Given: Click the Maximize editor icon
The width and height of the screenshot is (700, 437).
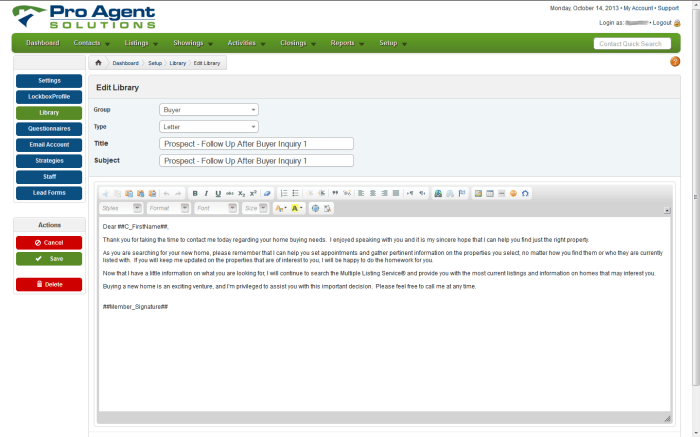Looking at the screenshot, I should [315, 208].
